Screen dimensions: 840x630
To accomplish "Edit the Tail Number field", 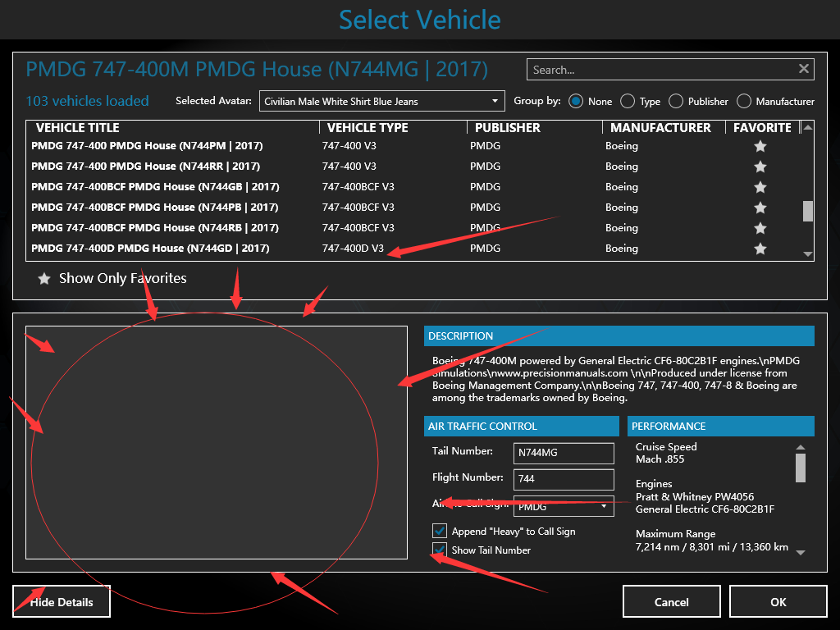I will pyautogui.click(x=564, y=453).
